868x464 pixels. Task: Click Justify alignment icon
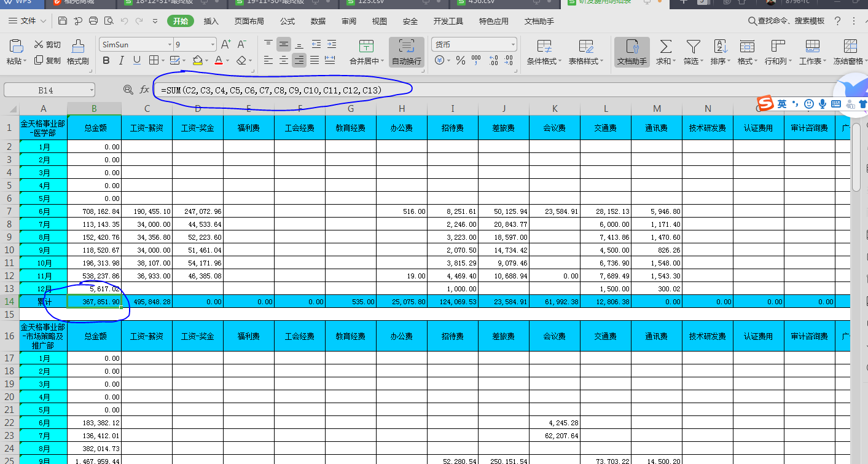tap(315, 60)
